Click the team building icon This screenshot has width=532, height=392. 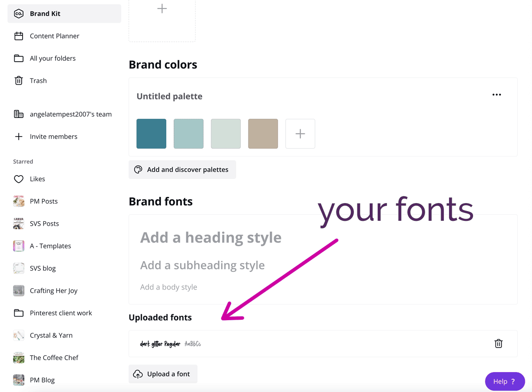coord(19,114)
